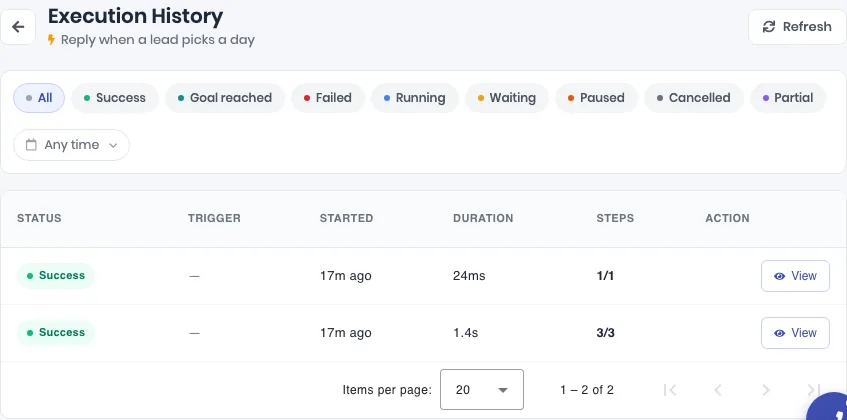Click the 24ms duration value
The image size is (847, 420).
click(469, 276)
